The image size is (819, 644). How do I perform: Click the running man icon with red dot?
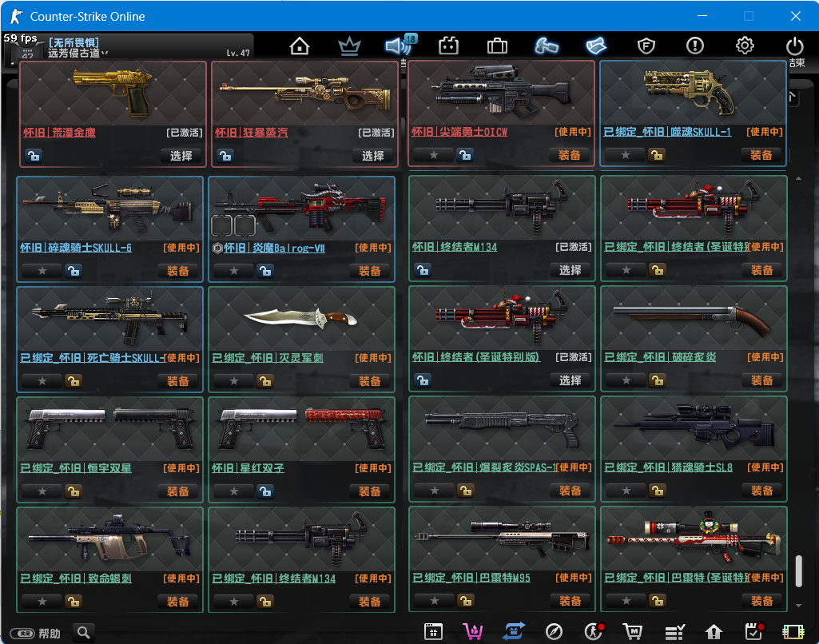click(x=594, y=631)
